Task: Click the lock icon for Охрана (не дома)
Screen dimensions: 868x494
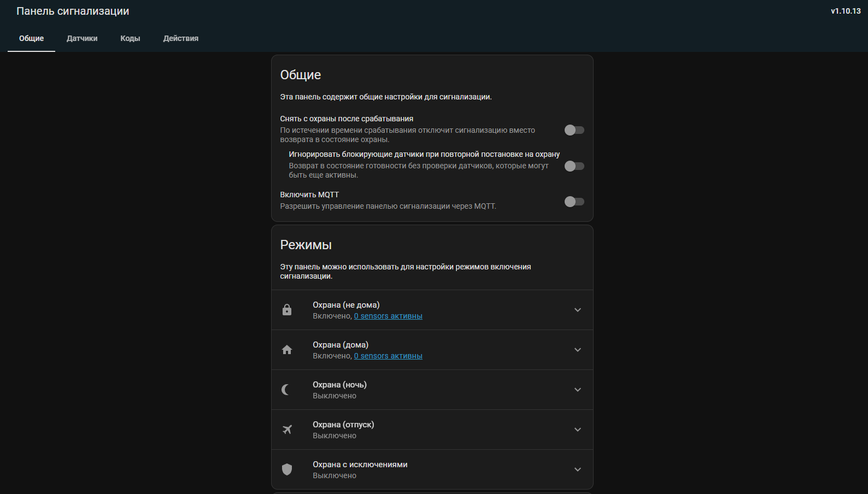Action: pyautogui.click(x=287, y=310)
